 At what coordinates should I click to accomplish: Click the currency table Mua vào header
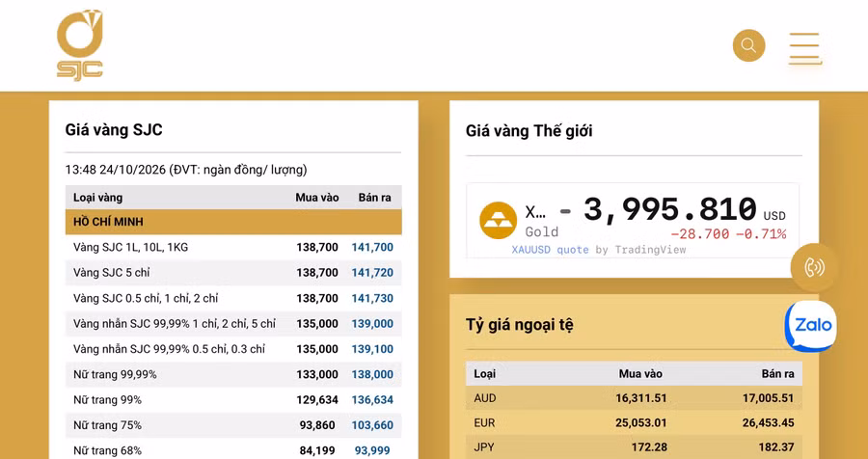pyautogui.click(x=640, y=374)
